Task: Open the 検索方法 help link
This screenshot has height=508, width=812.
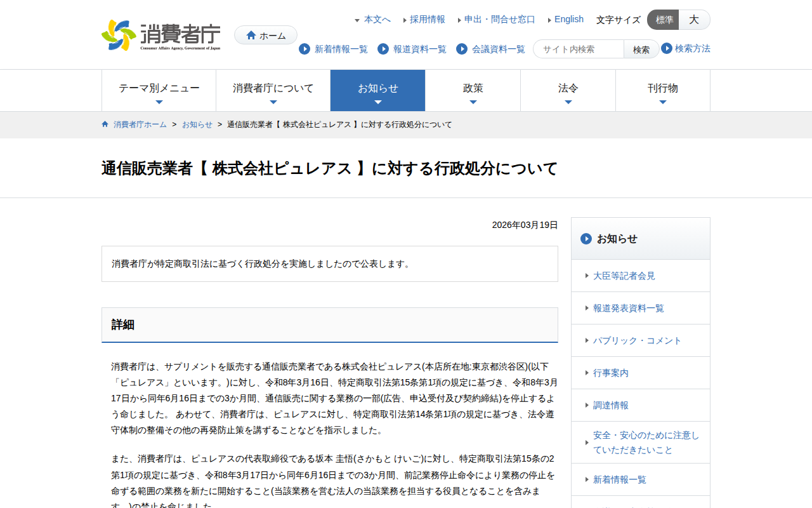Action: [x=693, y=48]
